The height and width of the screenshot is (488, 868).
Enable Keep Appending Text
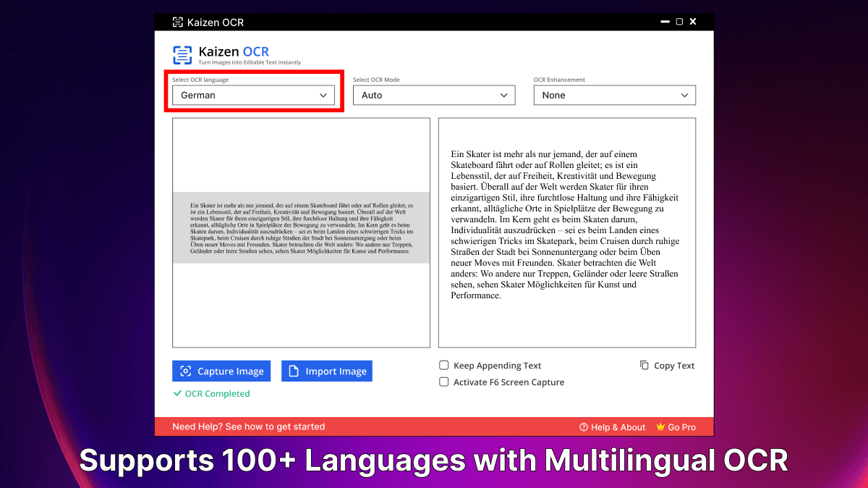444,366
